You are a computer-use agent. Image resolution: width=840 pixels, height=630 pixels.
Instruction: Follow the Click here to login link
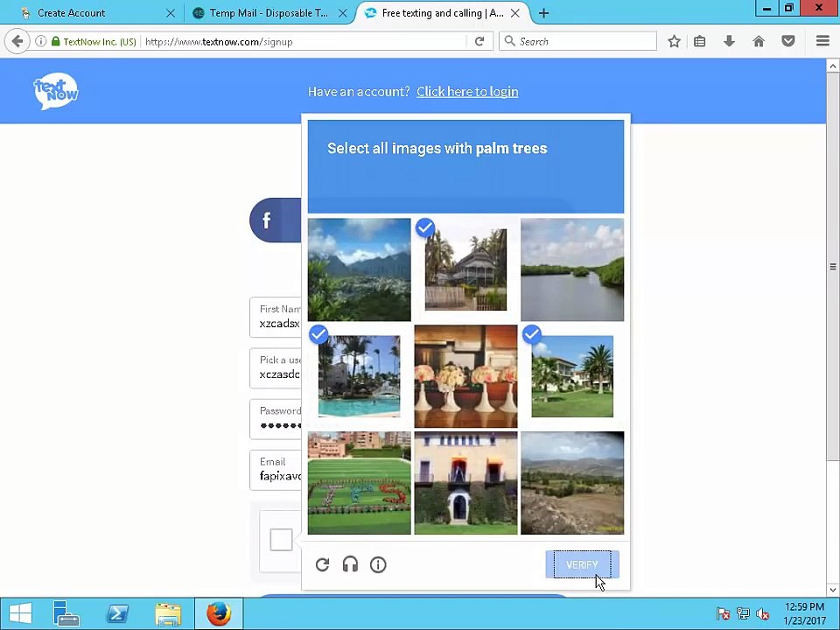pos(467,92)
